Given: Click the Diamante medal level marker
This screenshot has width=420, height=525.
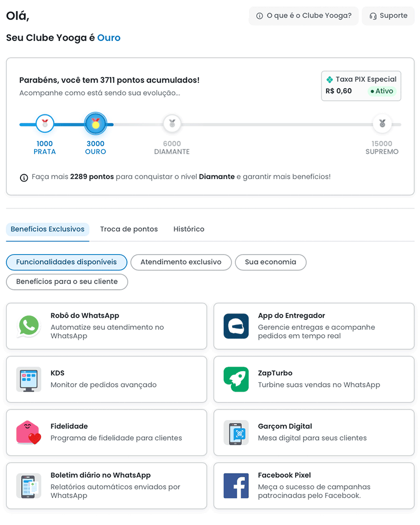Looking at the screenshot, I should pos(172,124).
